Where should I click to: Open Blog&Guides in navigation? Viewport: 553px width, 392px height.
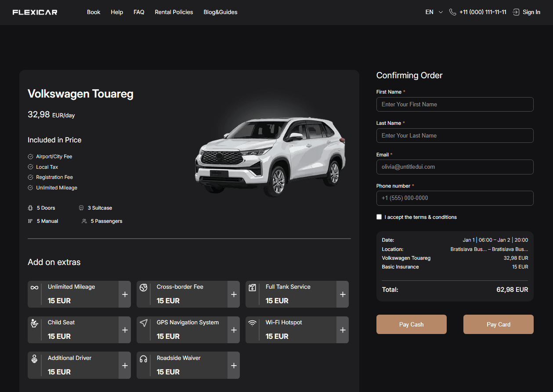point(220,12)
